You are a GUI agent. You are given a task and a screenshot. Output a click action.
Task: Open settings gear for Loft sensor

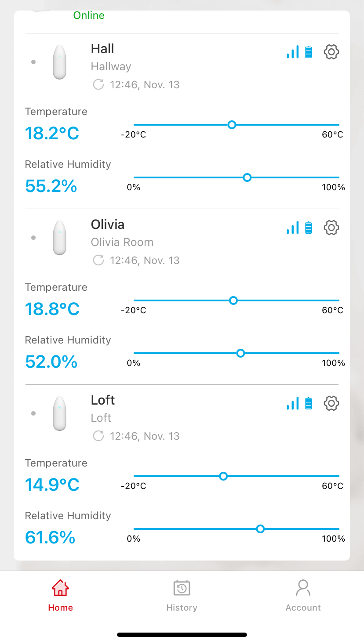pos(331,403)
